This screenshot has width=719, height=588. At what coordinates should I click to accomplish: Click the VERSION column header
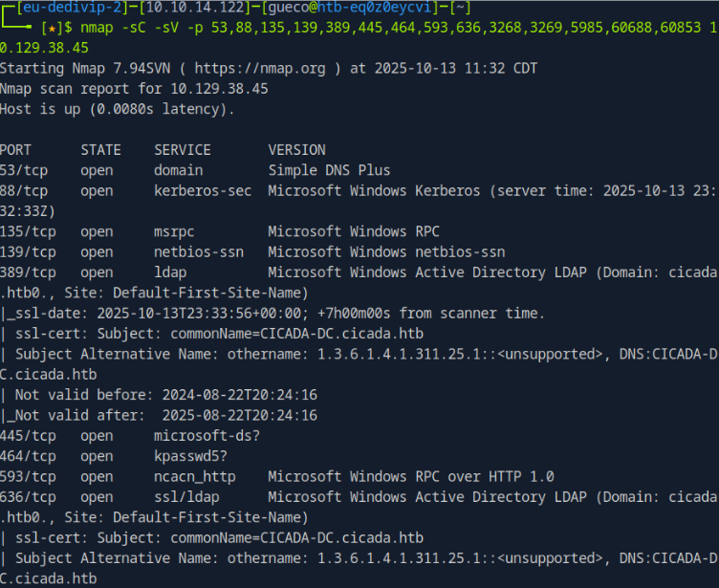click(x=296, y=150)
